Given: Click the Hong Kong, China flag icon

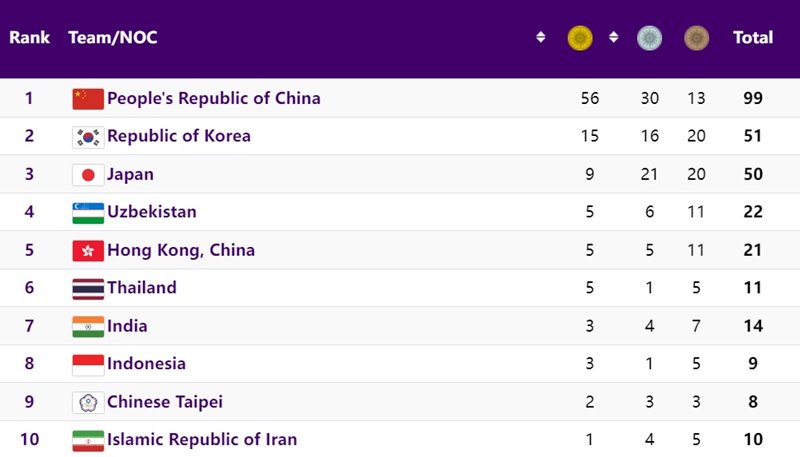Looking at the screenshot, I should click(88, 250).
